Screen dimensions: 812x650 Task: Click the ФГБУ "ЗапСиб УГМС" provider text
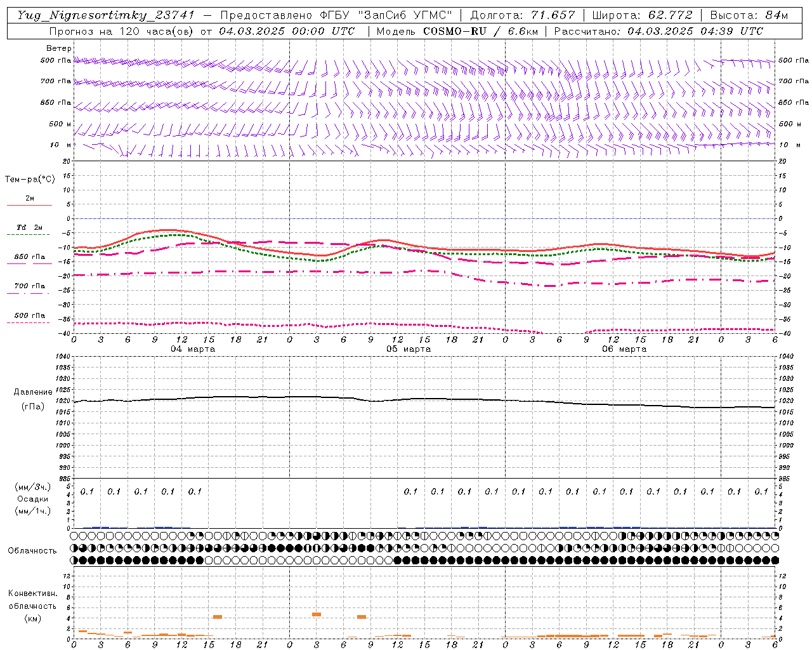[386, 15]
